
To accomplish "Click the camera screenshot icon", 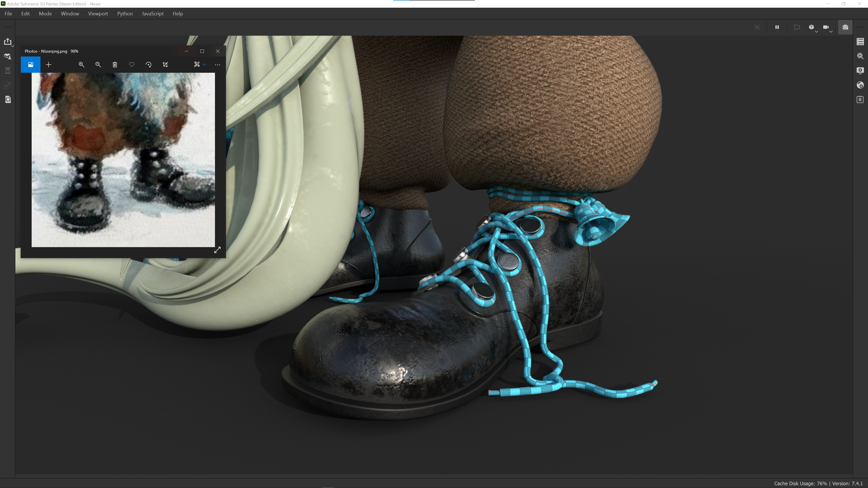I will [x=845, y=27].
